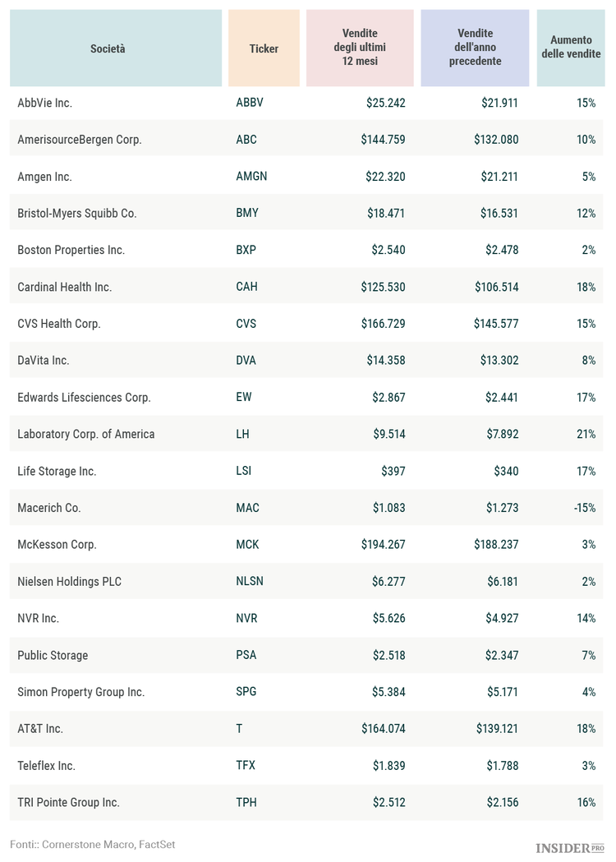
Task: Click the Vendite degli ultimi 12 mesi header
Action: click(360, 48)
